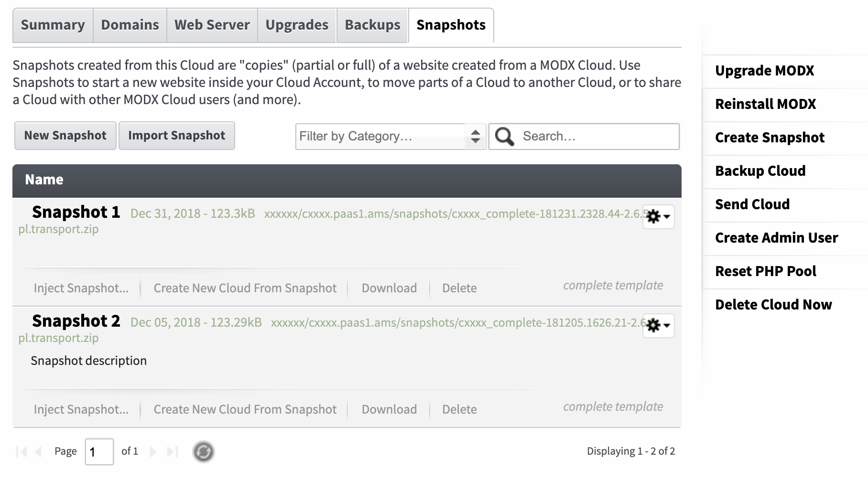Open the Upgrades tab
Viewport: 868px width, 490px height.
click(297, 25)
